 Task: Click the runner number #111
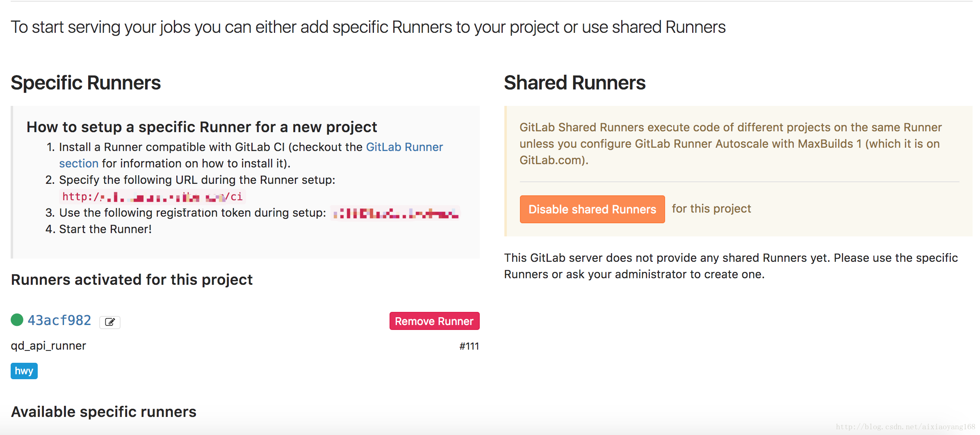click(x=469, y=346)
